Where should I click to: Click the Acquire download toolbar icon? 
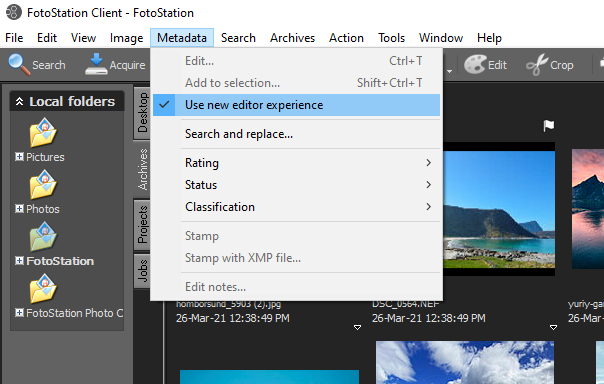click(x=96, y=64)
